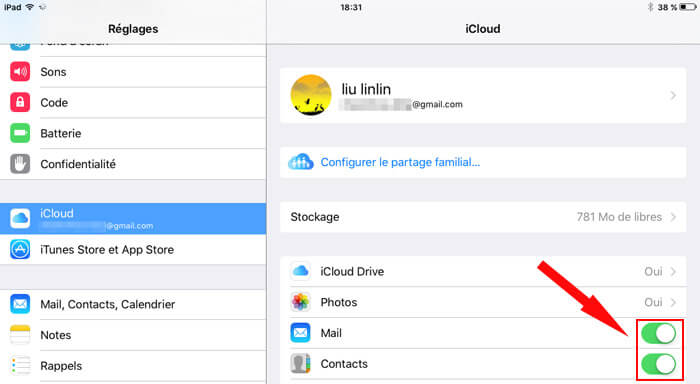Tap the Photos Oui value

coord(653,302)
